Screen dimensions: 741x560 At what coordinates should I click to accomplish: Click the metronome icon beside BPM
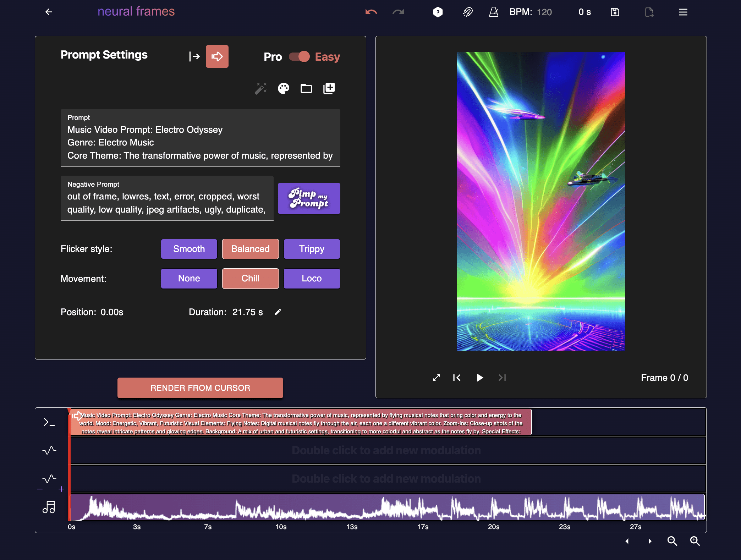(x=494, y=12)
